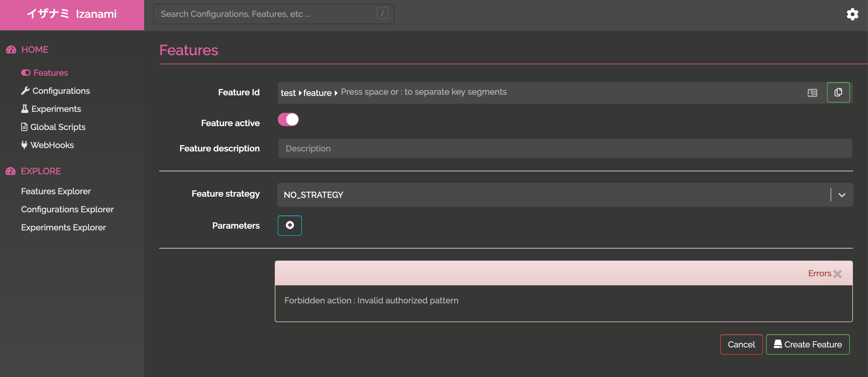Focus the search configurations field

tap(274, 14)
